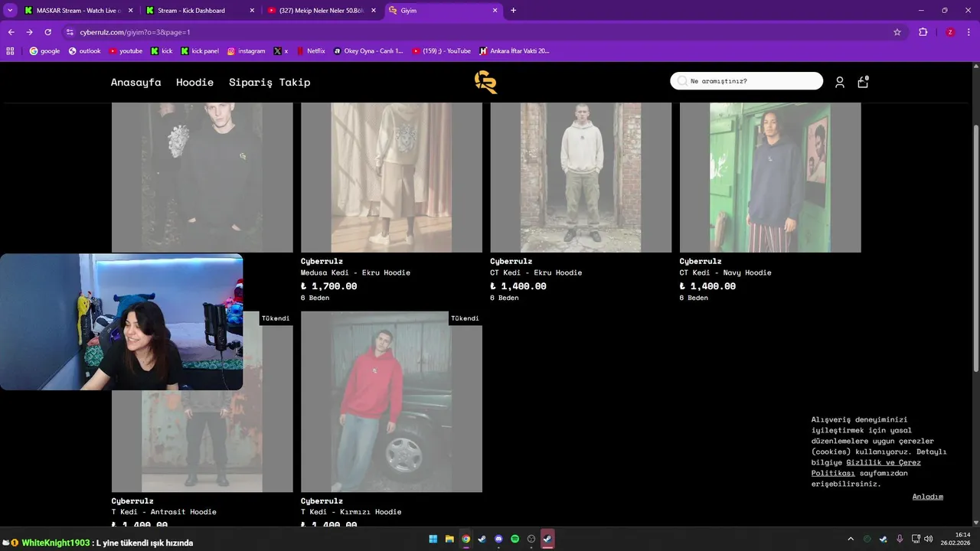Go back with browser back arrow
Viewport: 980px width, 551px height.
click(x=11, y=32)
